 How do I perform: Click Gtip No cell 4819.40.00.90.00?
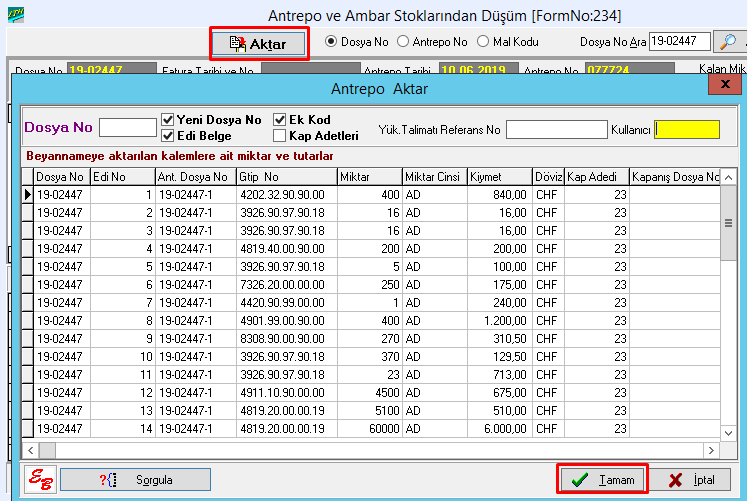(287, 249)
